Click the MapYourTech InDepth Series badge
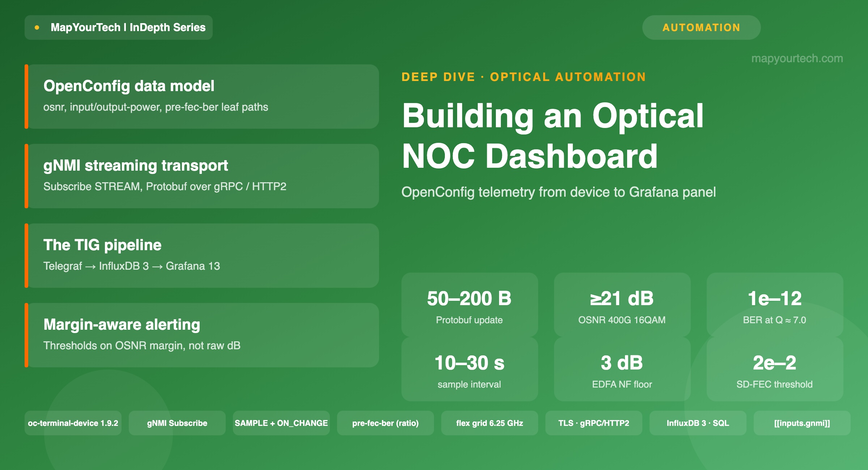Image resolution: width=868 pixels, height=470 pixels. tap(119, 27)
